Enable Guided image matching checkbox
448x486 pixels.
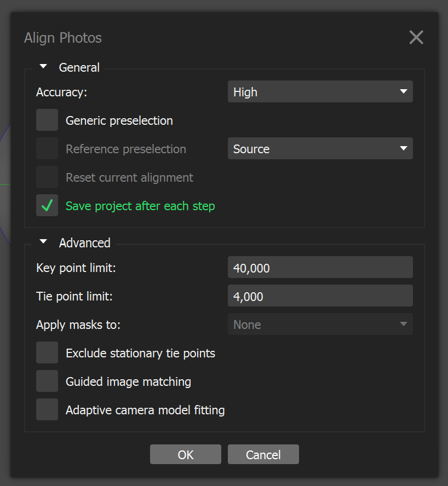coord(47,381)
